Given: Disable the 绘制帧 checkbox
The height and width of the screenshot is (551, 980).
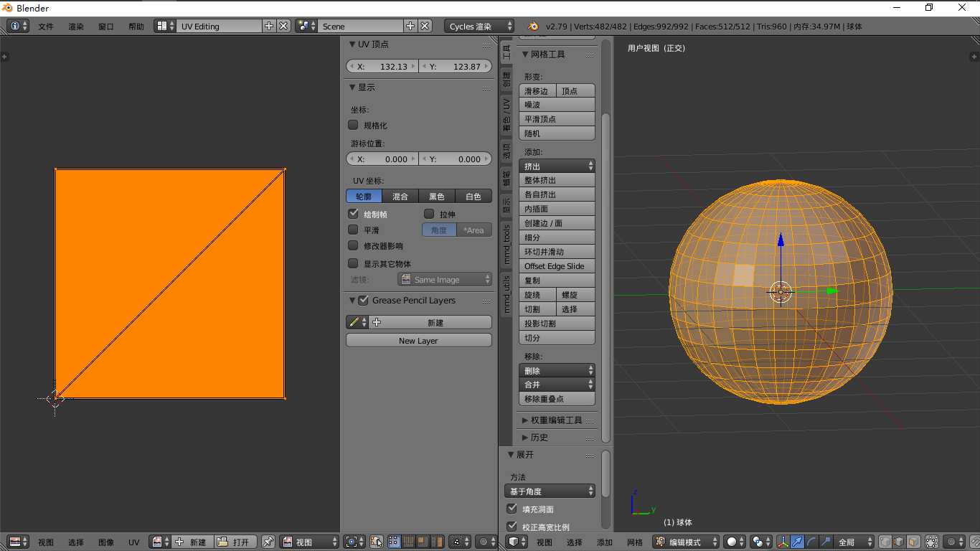Looking at the screenshot, I should coord(353,214).
